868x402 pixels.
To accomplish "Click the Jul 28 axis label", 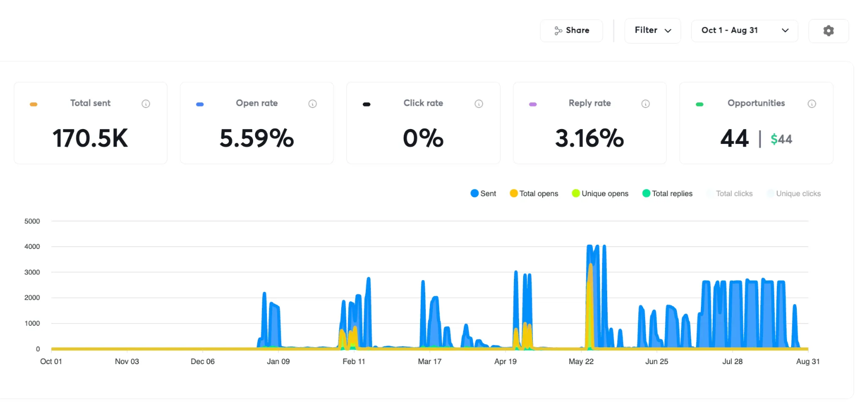I will click(732, 362).
